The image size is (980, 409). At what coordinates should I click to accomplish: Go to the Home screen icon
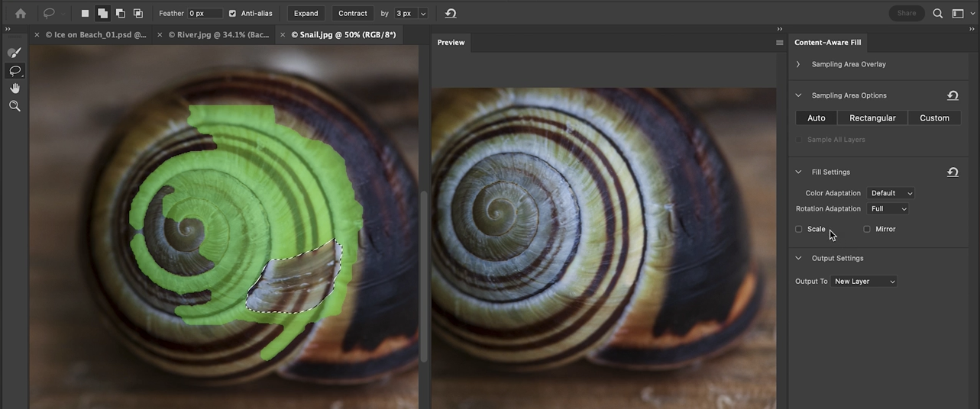(21, 13)
